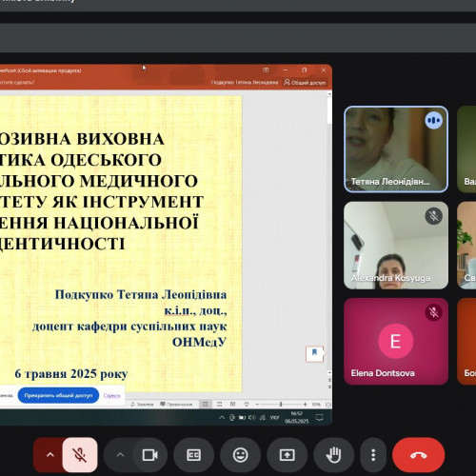
Task: Click slide date text 6 травня 2025 року
Action: click(71, 374)
